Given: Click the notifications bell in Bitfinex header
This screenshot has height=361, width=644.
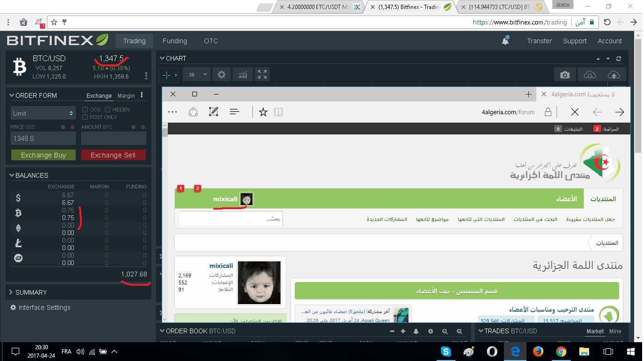Looking at the screenshot, I should tap(505, 41).
